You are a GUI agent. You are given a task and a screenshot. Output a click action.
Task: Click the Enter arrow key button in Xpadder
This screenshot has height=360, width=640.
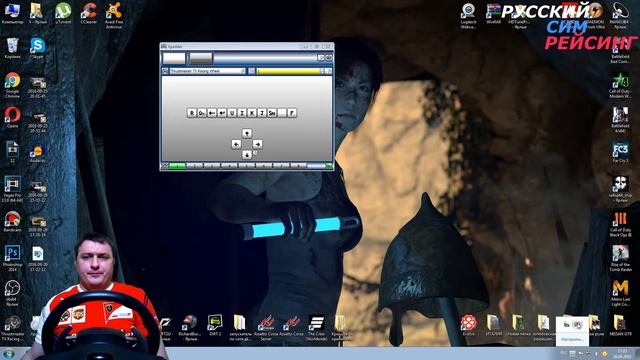(222, 113)
